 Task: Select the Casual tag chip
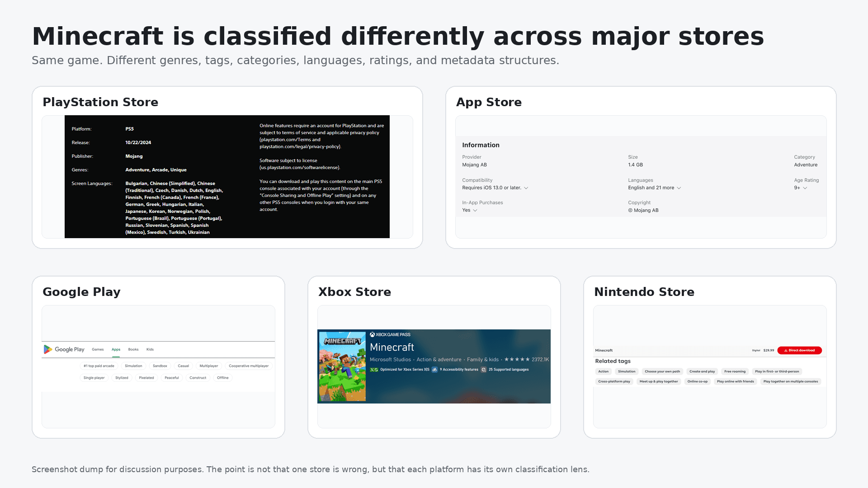coord(183,366)
